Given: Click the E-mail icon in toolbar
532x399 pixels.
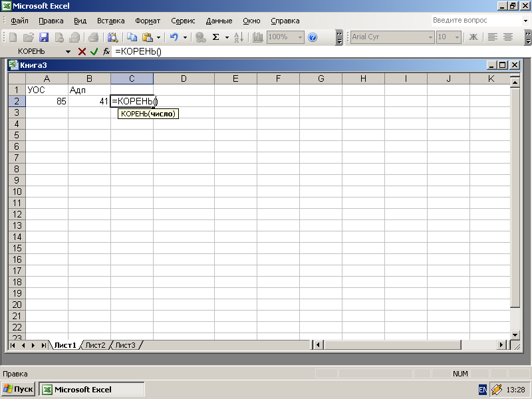Looking at the screenshot, I should click(74, 37).
